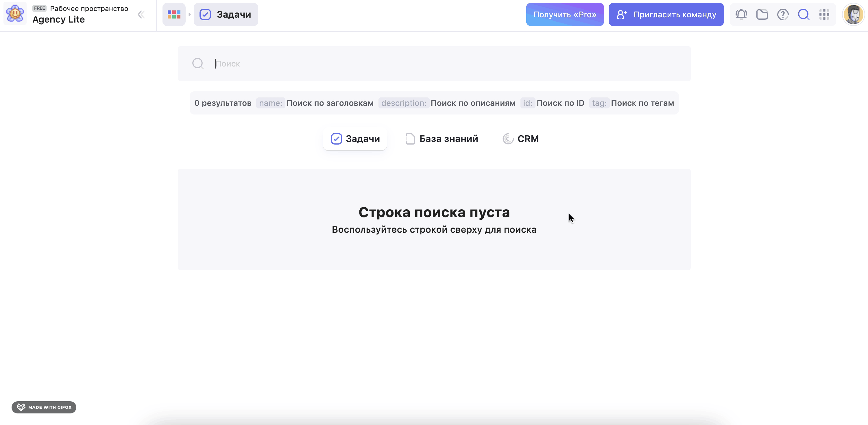
Task: Click the colorful modules dashboard icon
Action: point(174,14)
